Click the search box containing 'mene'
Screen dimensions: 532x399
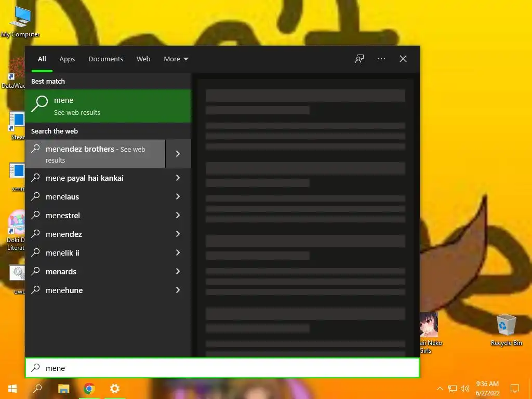click(222, 368)
